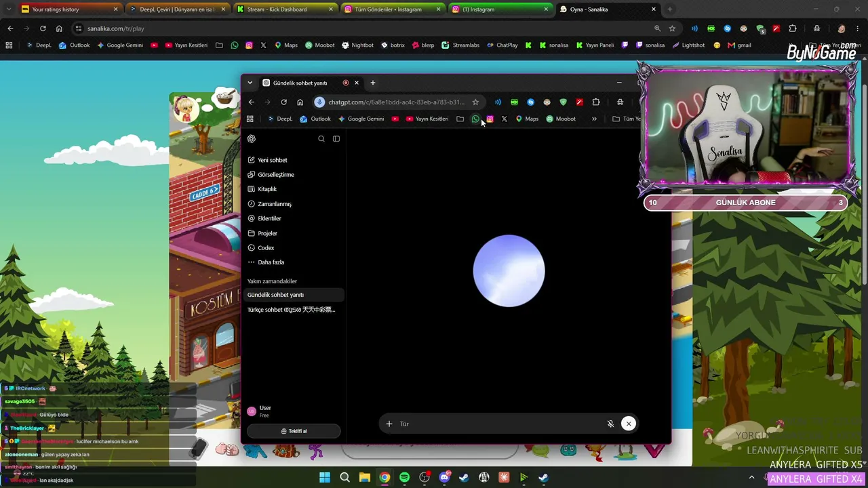Reload the ChatGPT page

click(283, 102)
